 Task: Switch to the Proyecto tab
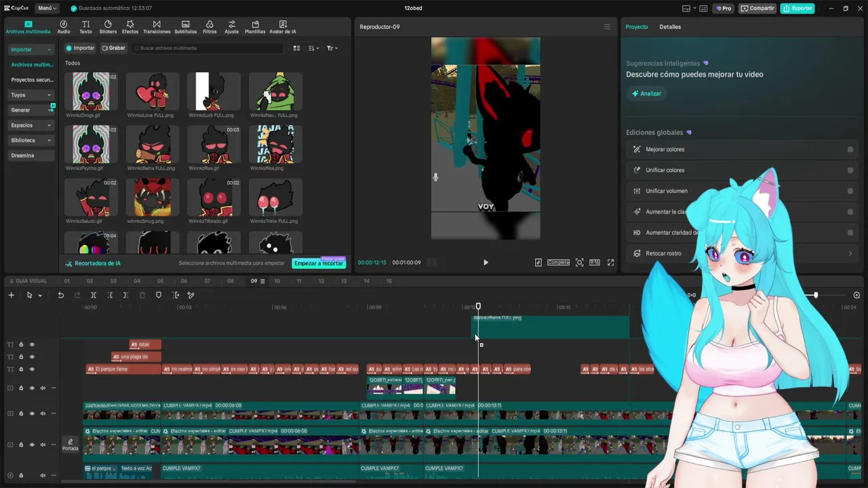[x=637, y=27]
